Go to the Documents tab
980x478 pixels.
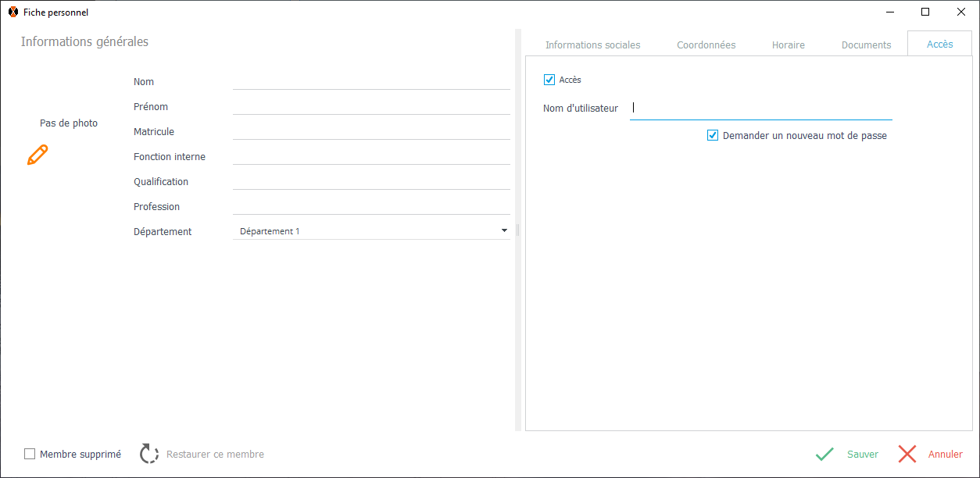[866, 45]
